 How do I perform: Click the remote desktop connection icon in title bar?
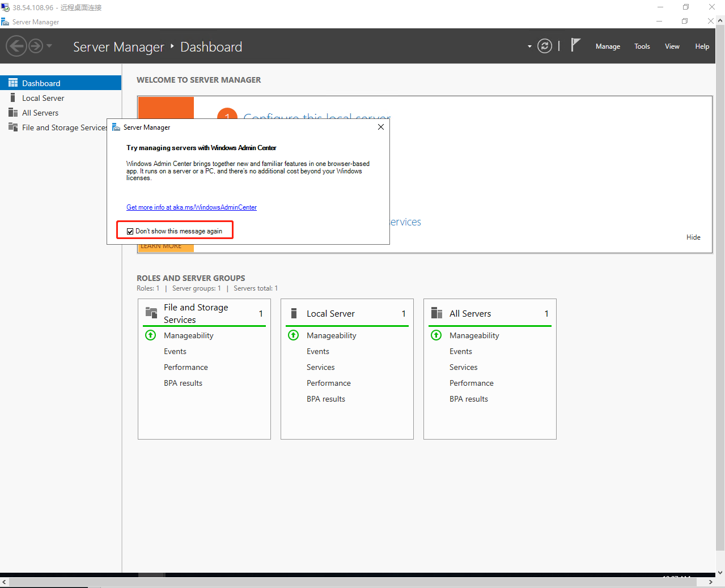[x=5, y=7]
